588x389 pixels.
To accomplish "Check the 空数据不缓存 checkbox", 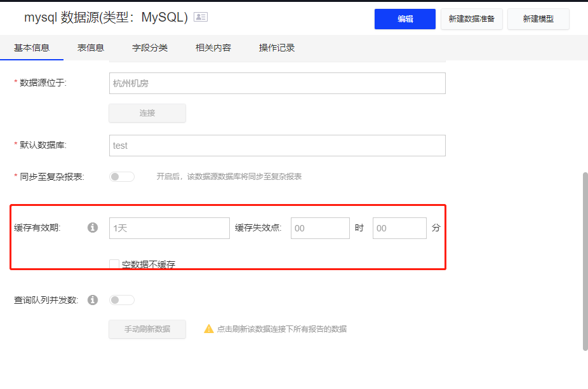I will point(114,263).
